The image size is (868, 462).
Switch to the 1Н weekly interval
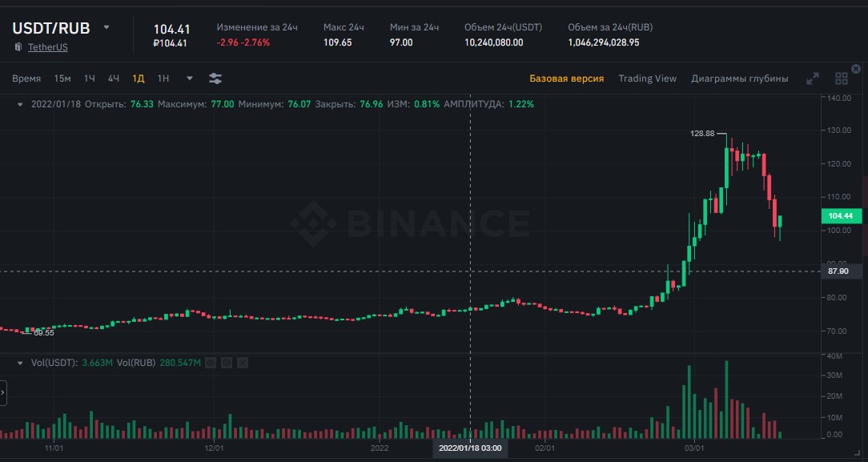163,78
